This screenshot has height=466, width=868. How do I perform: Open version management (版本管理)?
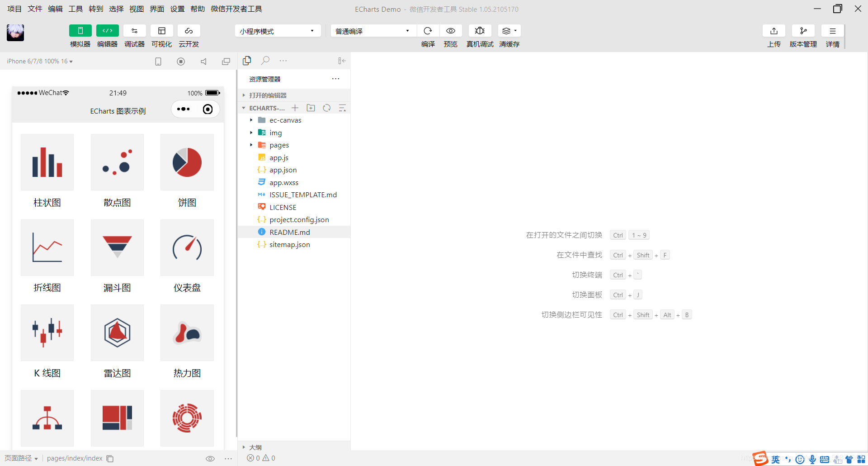coord(803,31)
